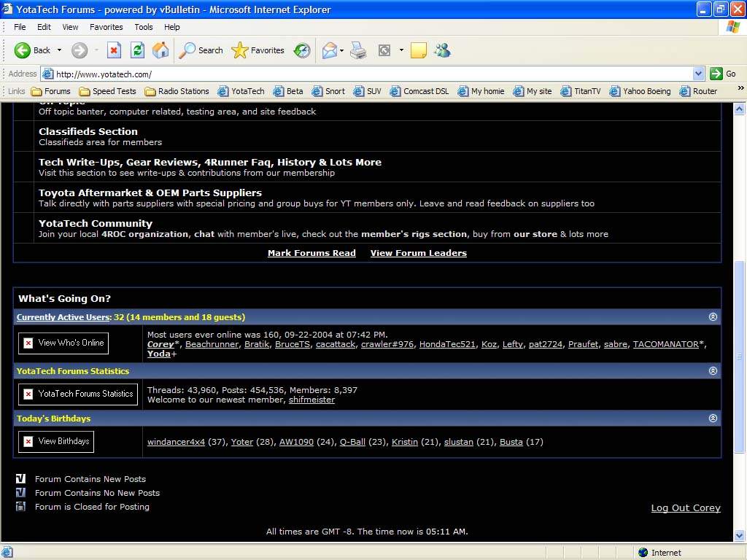747x560 pixels.
Task: Print the page with the printer icon
Action: (x=358, y=50)
